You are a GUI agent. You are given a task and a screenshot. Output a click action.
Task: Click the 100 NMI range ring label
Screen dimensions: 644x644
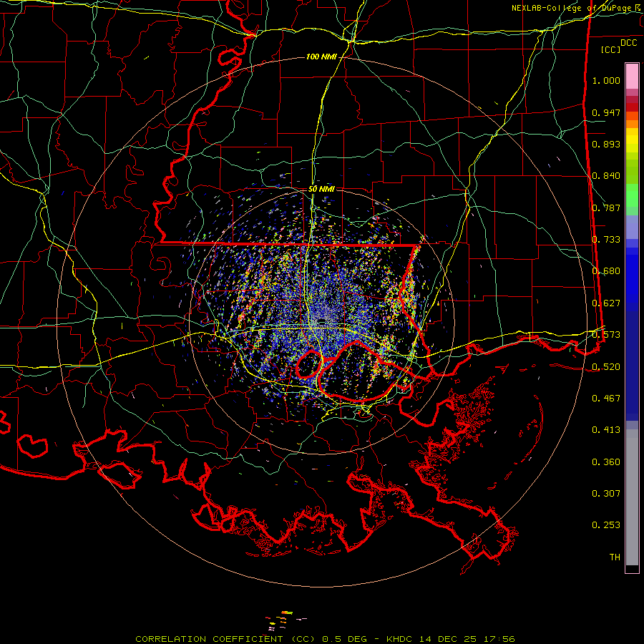click(x=321, y=57)
